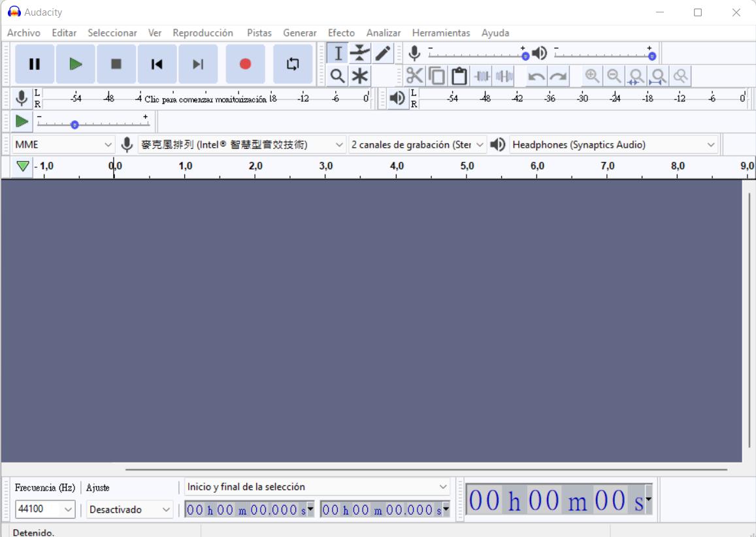The image size is (756, 537).
Task: Click recording meter to start monitoring
Action: (x=205, y=99)
